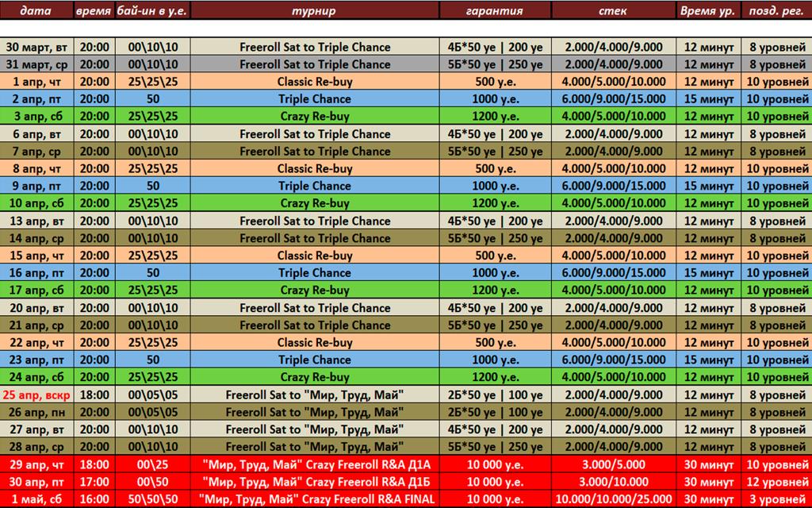Select the '15 апр, чт' date cell
The width and height of the screenshot is (812, 508).
tap(36, 256)
